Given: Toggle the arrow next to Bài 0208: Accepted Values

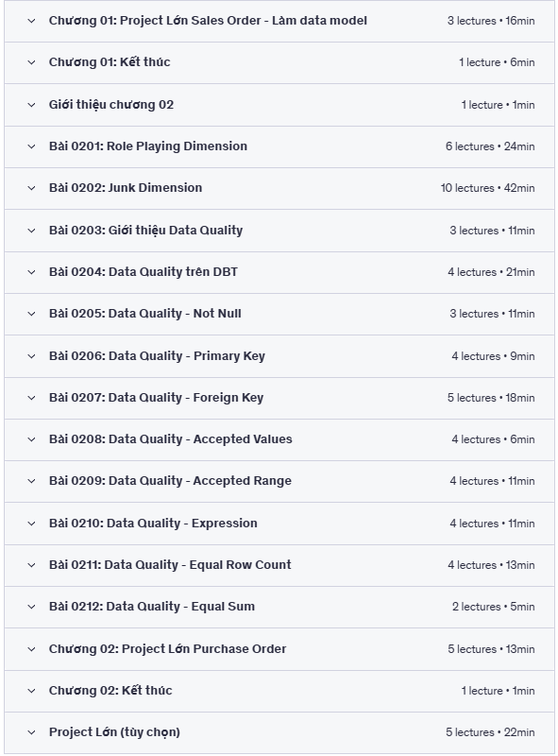Looking at the screenshot, I should 31,439.
